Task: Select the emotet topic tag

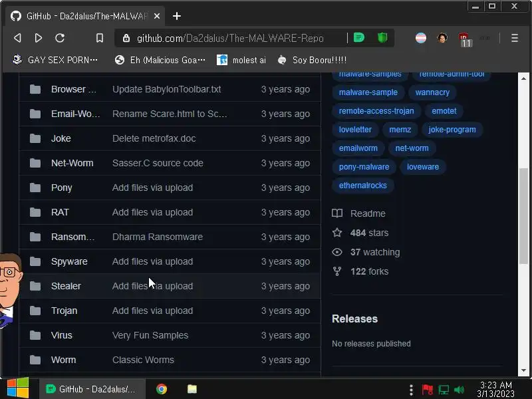Action: (444, 111)
